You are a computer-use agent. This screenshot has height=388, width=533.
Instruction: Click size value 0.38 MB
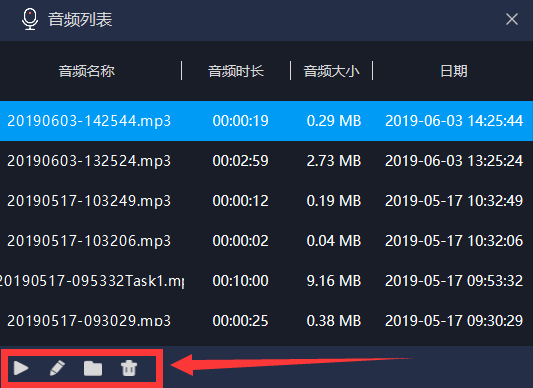(x=334, y=321)
